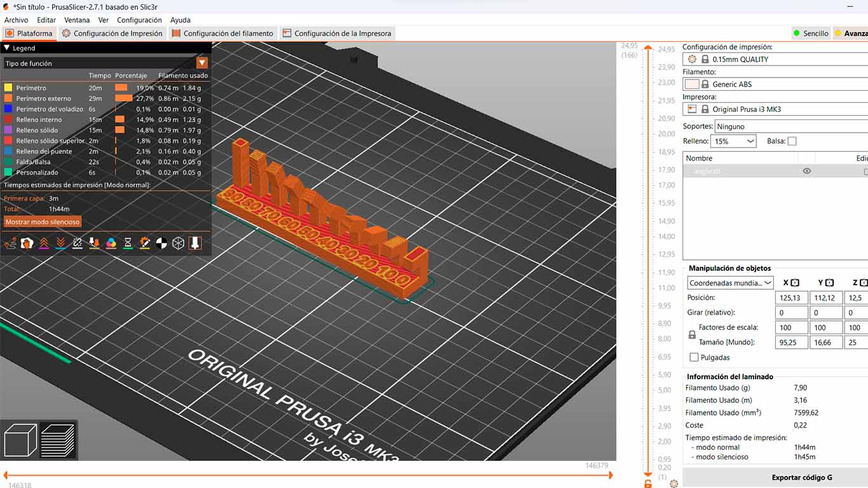The image size is (868, 488).
Task: Click upper thumb of vertical layer slider
Action: click(648, 48)
